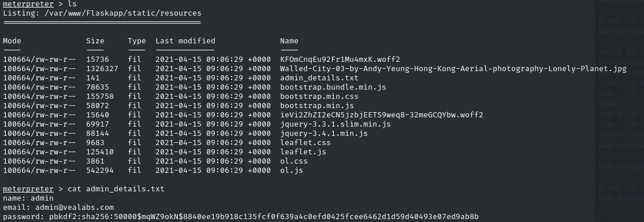Click the Name column header
Image resolution: width=644 pixels, height=222 pixels.
click(289, 40)
